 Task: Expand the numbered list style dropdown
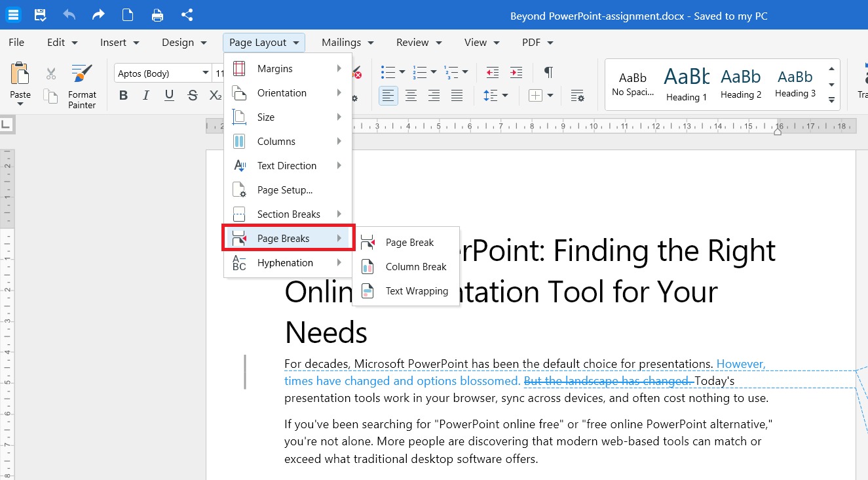click(x=434, y=72)
